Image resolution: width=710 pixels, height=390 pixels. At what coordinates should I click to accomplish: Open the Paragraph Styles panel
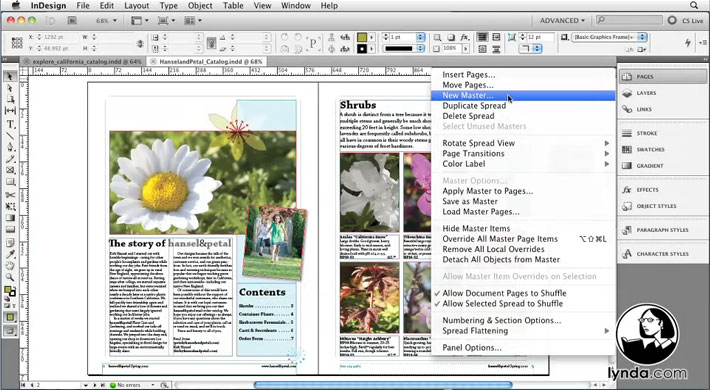pos(662,230)
